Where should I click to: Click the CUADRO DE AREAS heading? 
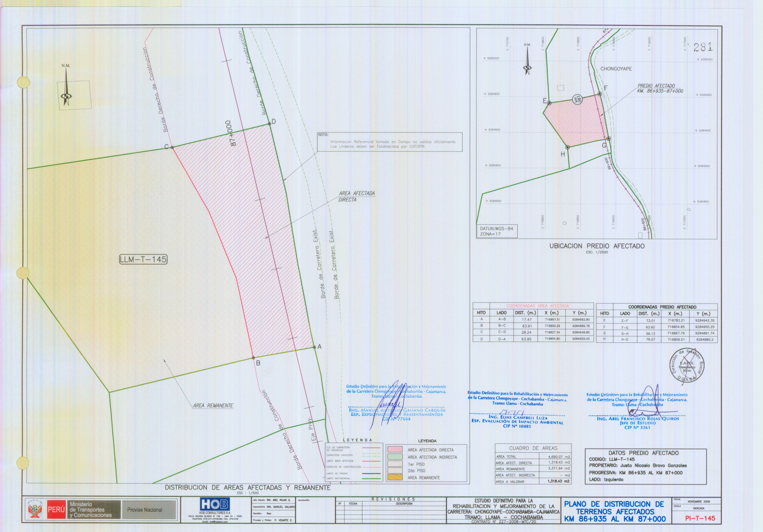[533, 448]
